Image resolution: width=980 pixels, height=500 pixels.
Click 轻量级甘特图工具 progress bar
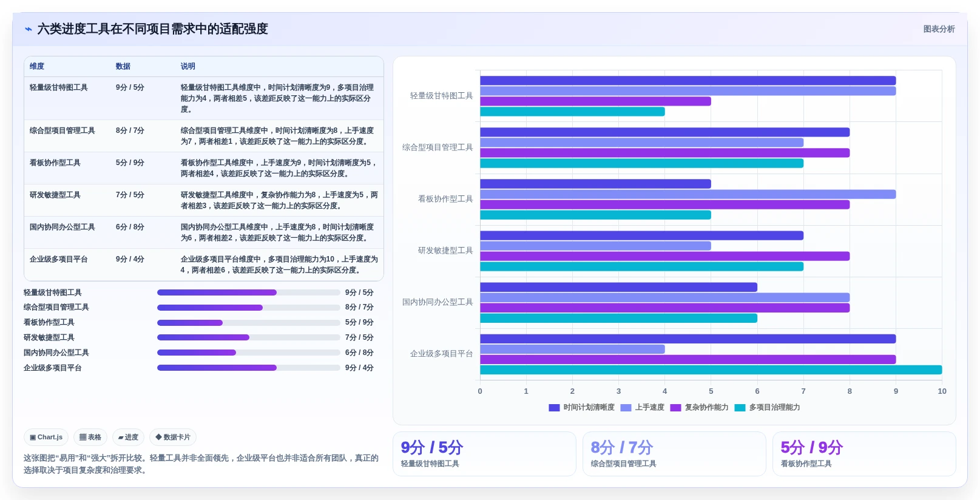249,292
